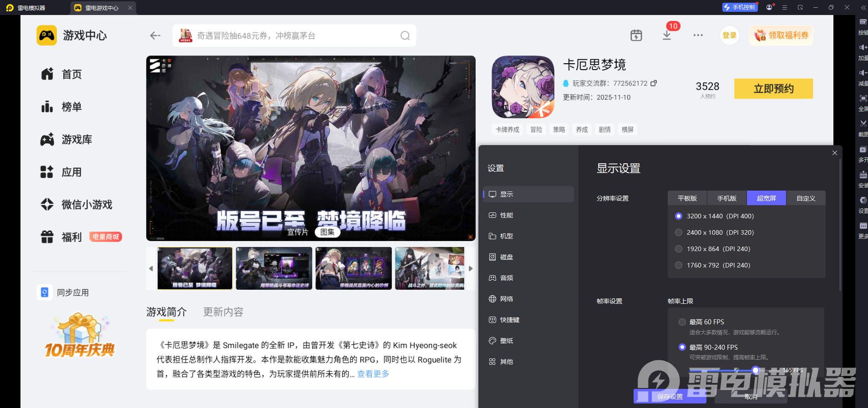The height and width of the screenshot is (408, 868).
Task: Click the 手机控制 phone control button
Action: [740, 7]
